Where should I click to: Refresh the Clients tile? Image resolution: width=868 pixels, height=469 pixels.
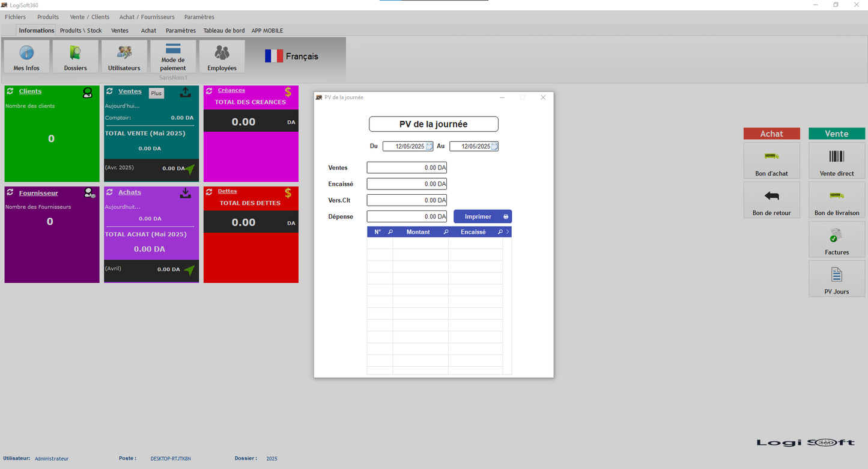[x=10, y=91]
